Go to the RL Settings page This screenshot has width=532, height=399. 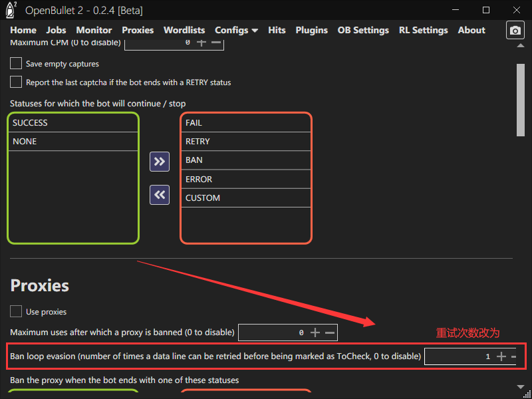[x=423, y=30]
